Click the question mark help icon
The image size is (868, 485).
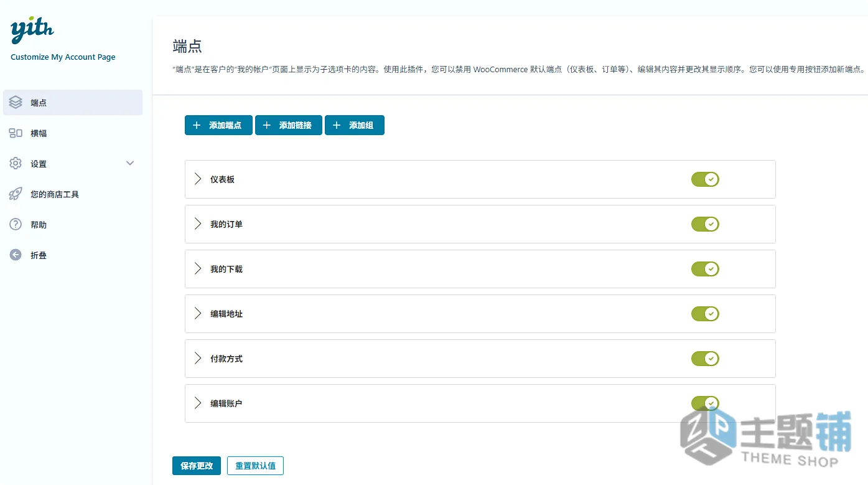point(16,225)
